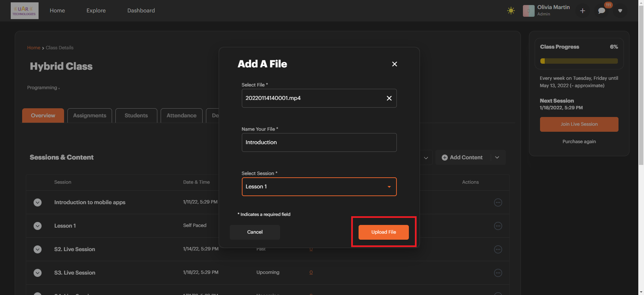Switch to the Attendance tab
Viewport: 644px width, 295px height.
click(x=181, y=116)
